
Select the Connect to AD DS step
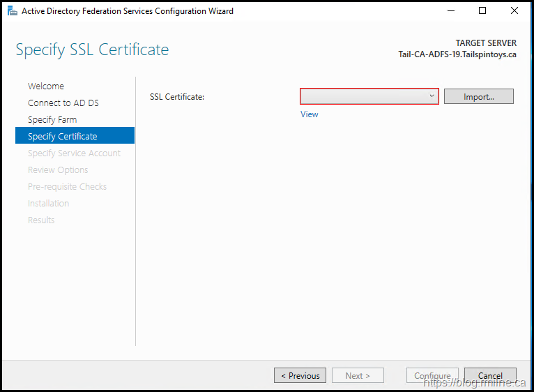point(63,103)
